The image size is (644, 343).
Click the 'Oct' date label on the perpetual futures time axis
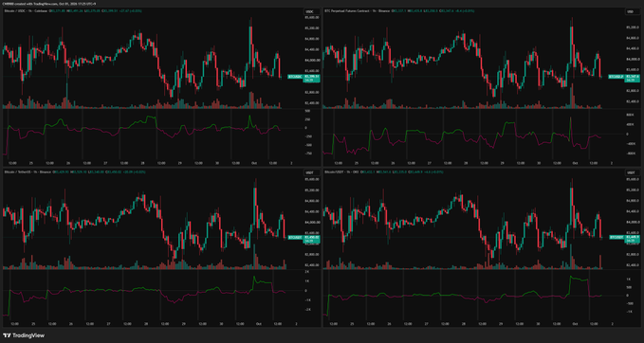coord(575,163)
